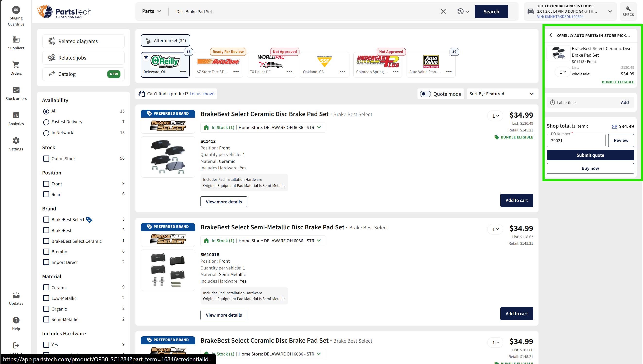The height and width of the screenshot is (364, 643).
Task: Check the Brembo brand checkbox
Action: click(46, 251)
